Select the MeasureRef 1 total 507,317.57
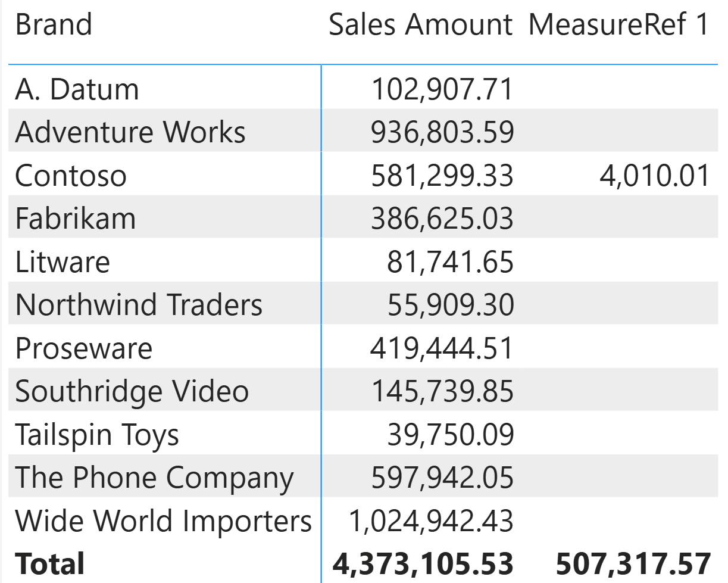Screen dimensions: 728x583 click(633, 563)
